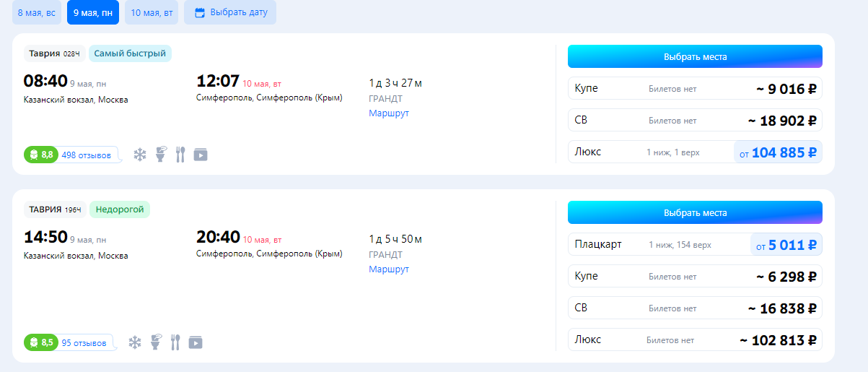Click the restaurant fork-and-spoon icon, first train
This screenshot has height=372, width=868.
(x=180, y=155)
